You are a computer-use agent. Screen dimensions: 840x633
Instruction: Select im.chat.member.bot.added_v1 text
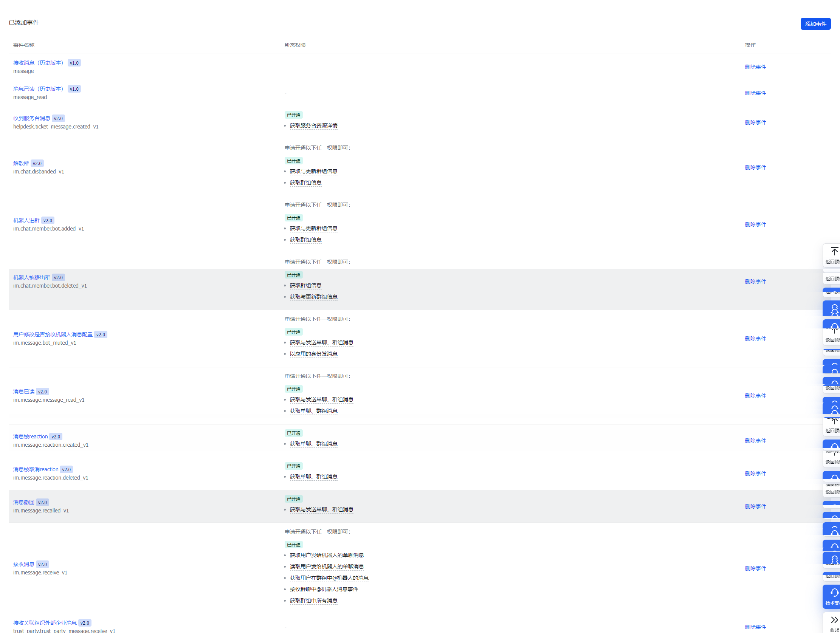49,229
